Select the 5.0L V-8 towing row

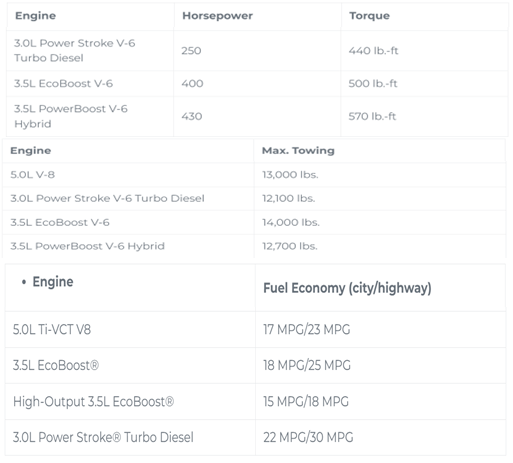[254, 175]
